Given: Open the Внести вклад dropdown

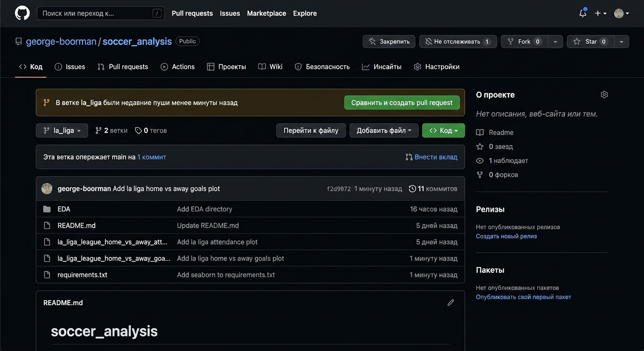Looking at the screenshot, I should [431, 157].
